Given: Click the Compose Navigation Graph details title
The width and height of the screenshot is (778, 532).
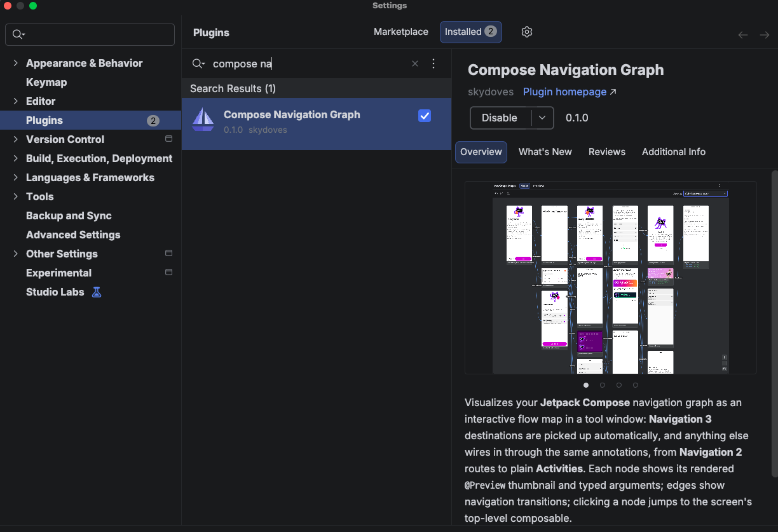Looking at the screenshot, I should [x=566, y=70].
